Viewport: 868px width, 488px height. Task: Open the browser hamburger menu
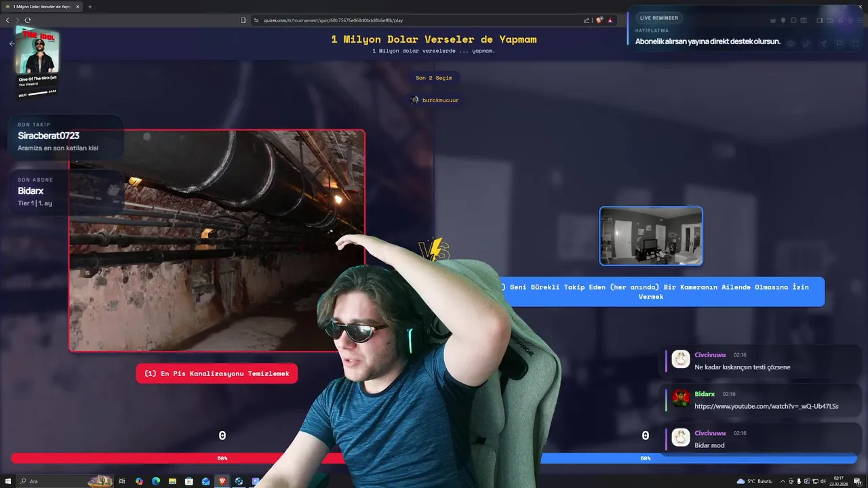(860, 20)
